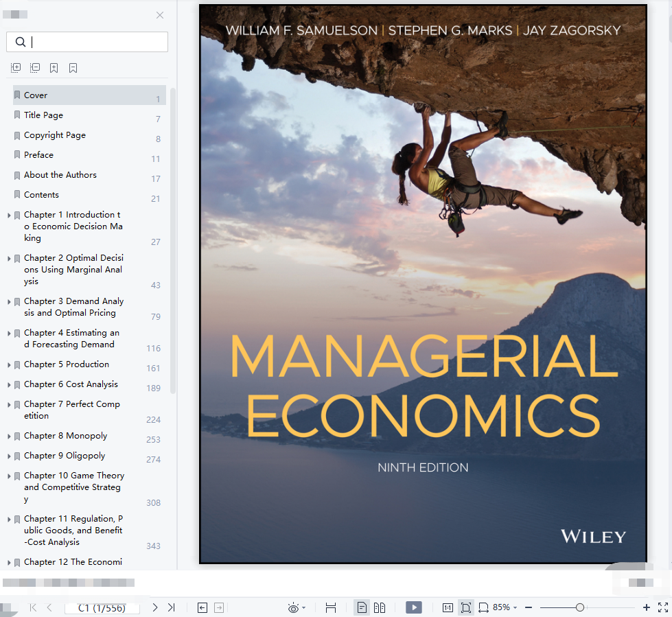
Task: Go to the Contents bookmark
Action: (41, 194)
